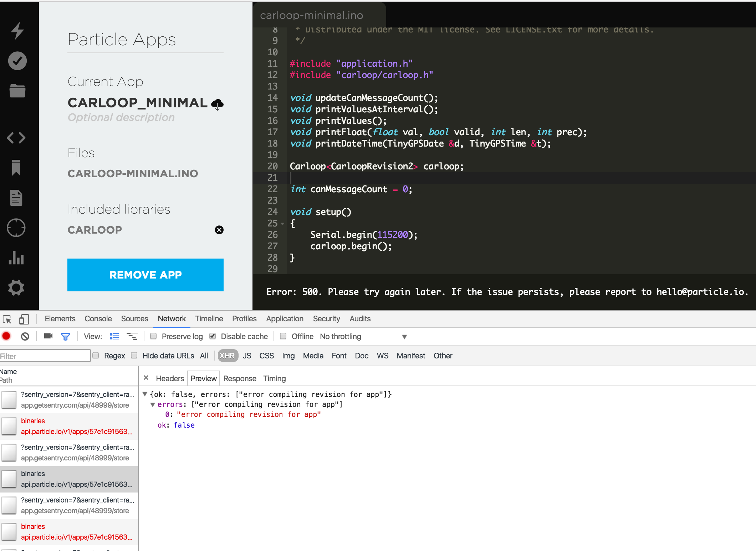Collapse the errors array in Preview
Image resolution: width=756 pixels, height=551 pixels.
[x=153, y=404]
